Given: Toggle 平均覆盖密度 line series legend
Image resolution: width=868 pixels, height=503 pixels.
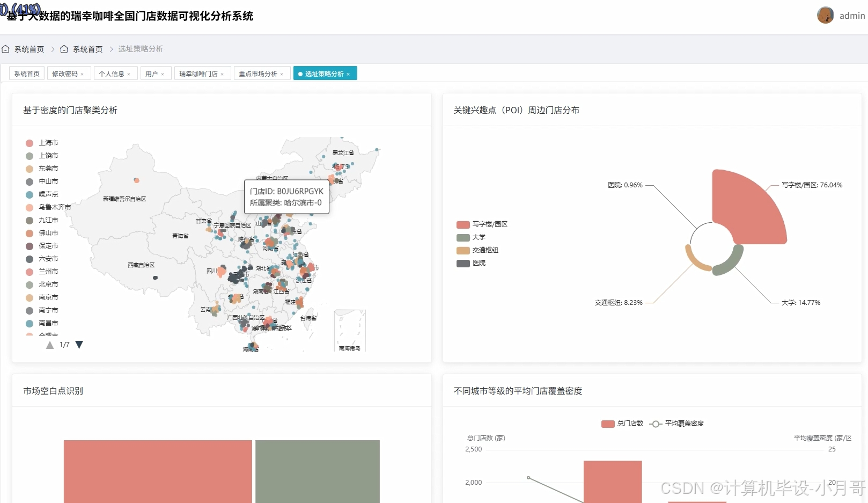Looking at the screenshot, I should pyautogui.click(x=676, y=424).
